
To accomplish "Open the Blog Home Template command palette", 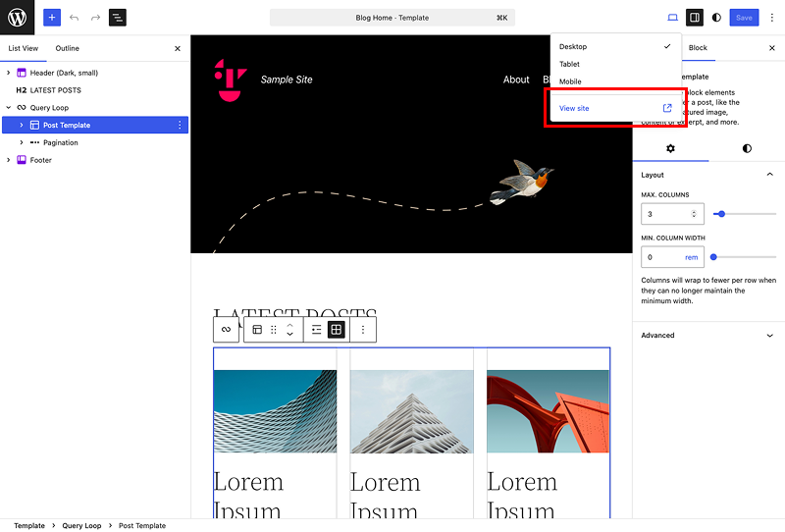I will [392, 18].
